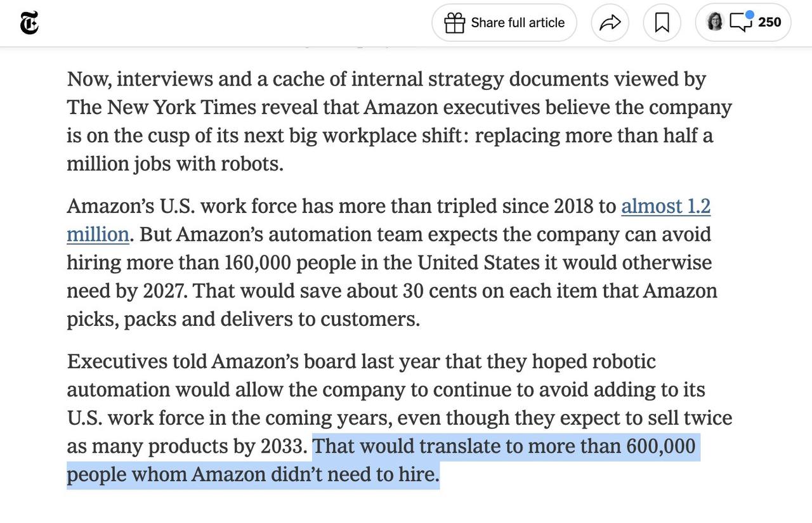Click the year "2033" in the article
The height and width of the screenshot is (523, 812).
(x=283, y=446)
